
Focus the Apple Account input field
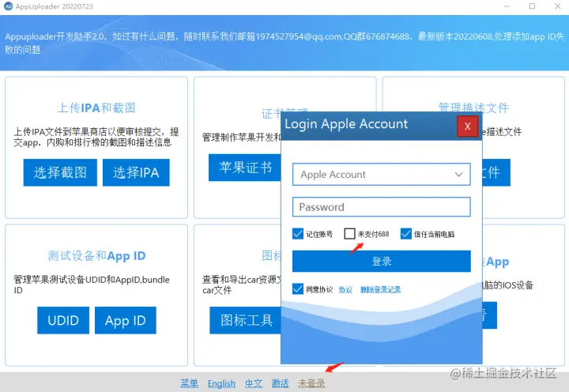point(382,175)
